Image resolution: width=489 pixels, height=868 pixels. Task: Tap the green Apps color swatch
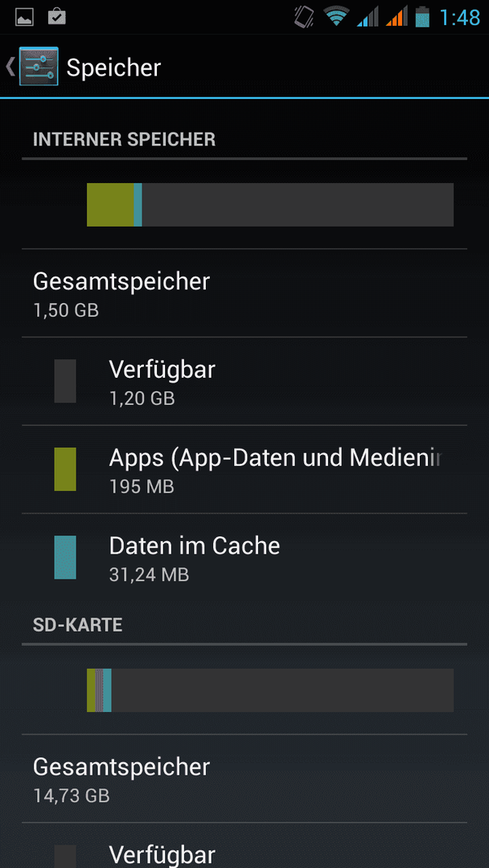(65, 469)
